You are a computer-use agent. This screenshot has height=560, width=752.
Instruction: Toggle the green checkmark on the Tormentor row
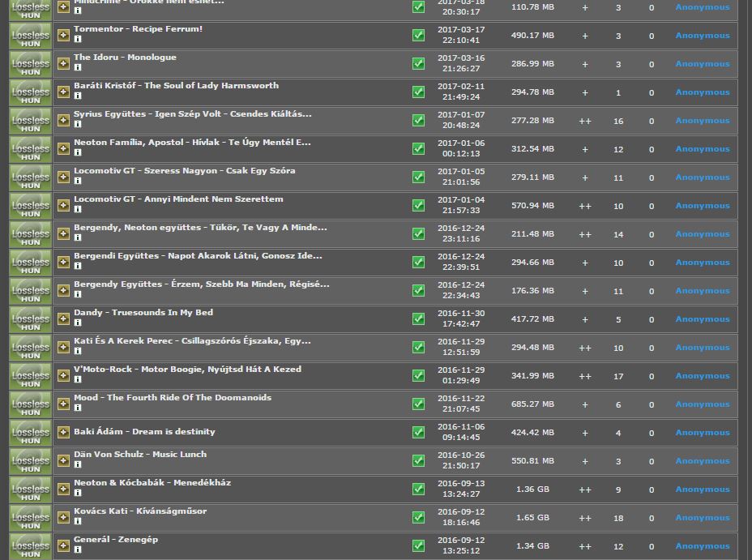point(418,36)
